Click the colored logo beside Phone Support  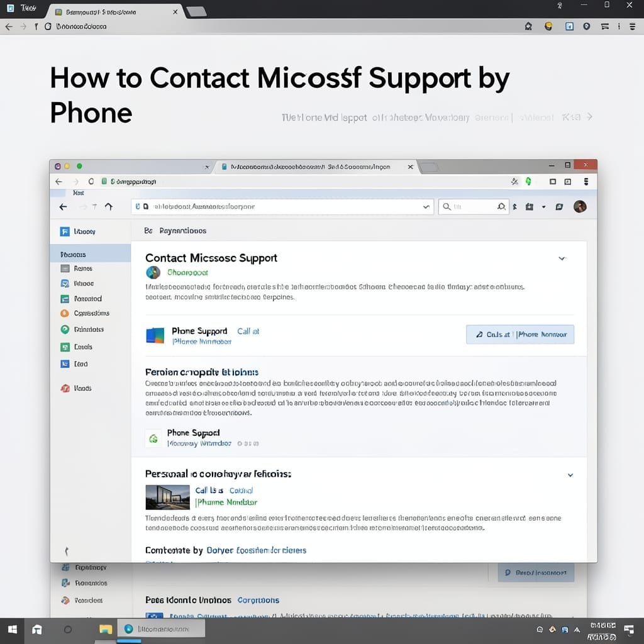(155, 336)
